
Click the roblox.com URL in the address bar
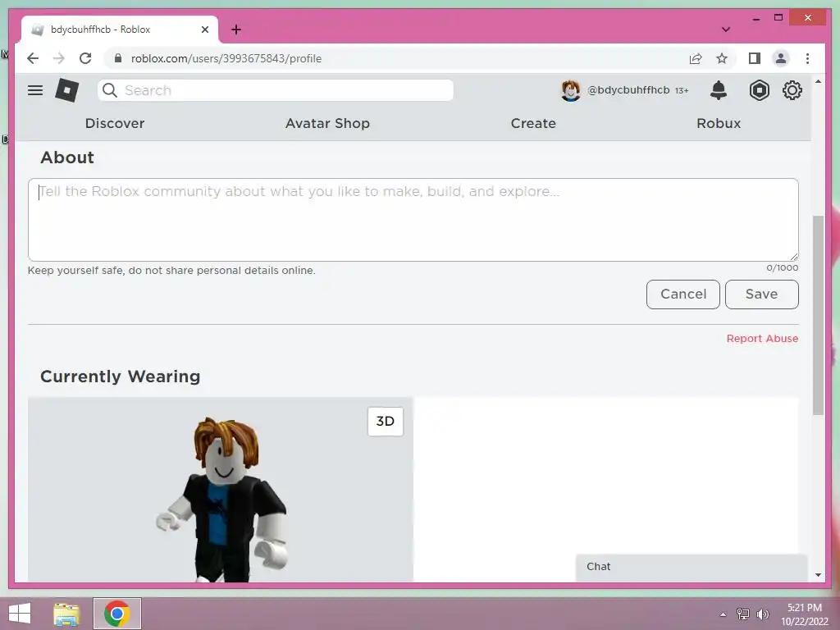[x=226, y=58]
